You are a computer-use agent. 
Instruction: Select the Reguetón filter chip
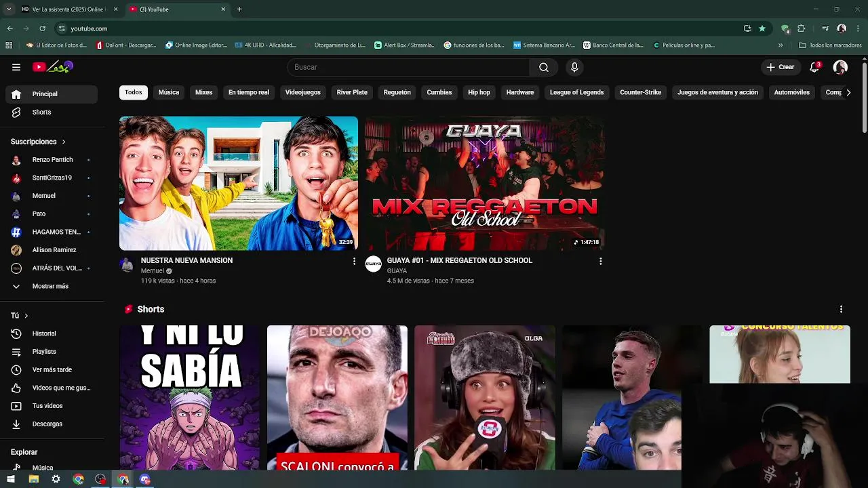397,92
